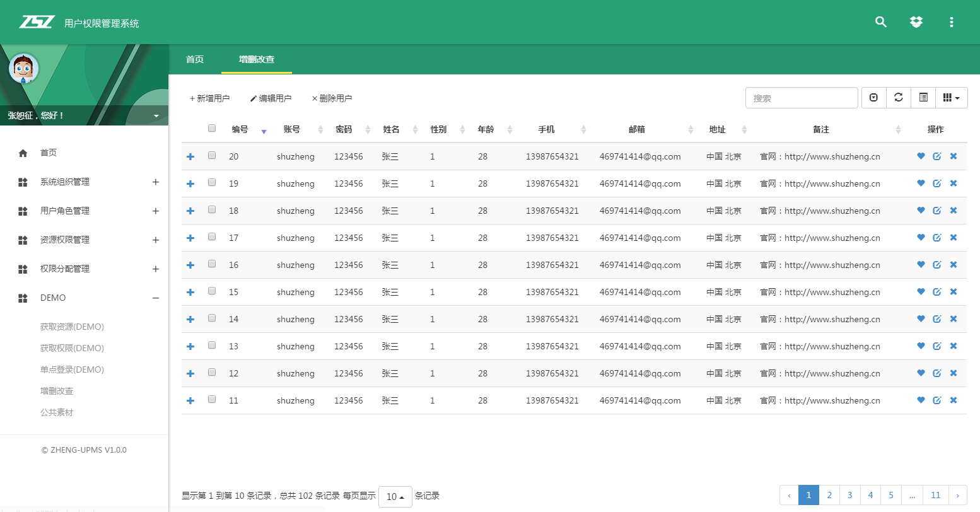This screenshot has width=980, height=512.
Task: Check the checkbox for row 19
Action: coord(212,182)
